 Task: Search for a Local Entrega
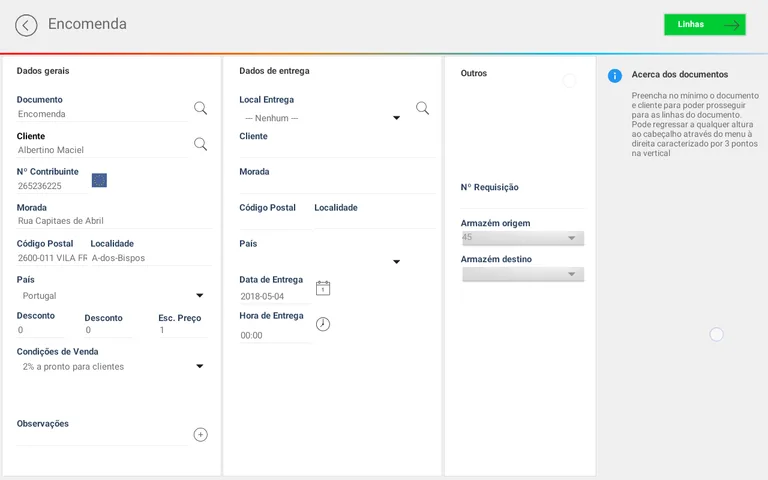pos(422,108)
